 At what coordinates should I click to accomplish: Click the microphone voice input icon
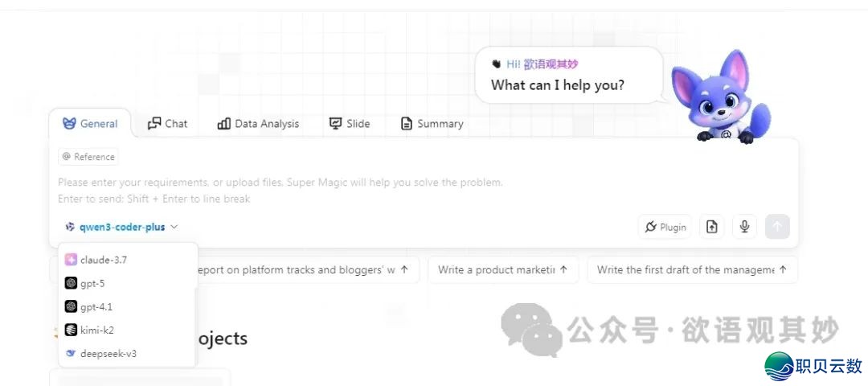[x=744, y=227]
